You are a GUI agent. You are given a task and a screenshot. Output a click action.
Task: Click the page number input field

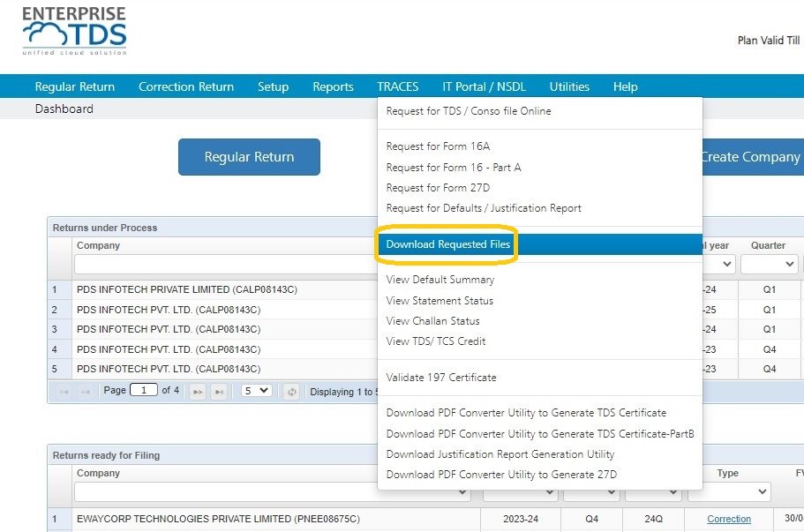pos(144,390)
